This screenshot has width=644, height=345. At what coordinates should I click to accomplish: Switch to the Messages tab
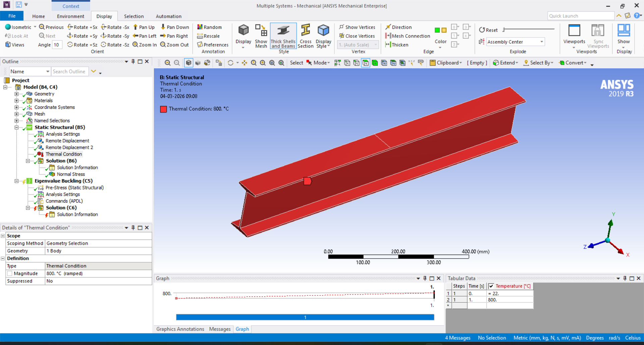click(x=220, y=329)
